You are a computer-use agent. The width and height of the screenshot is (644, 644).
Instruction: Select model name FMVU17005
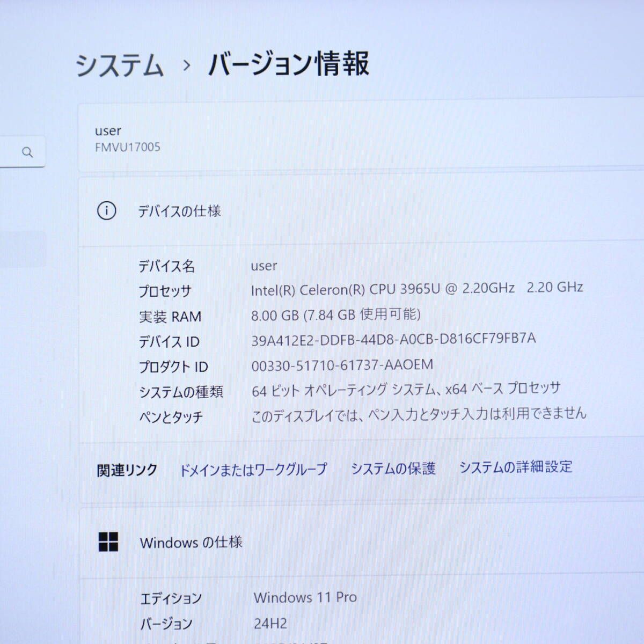click(x=128, y=147)
